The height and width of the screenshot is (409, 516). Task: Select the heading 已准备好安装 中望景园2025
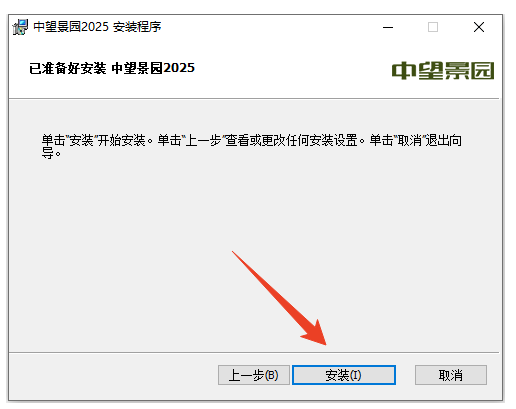[112, 68]
